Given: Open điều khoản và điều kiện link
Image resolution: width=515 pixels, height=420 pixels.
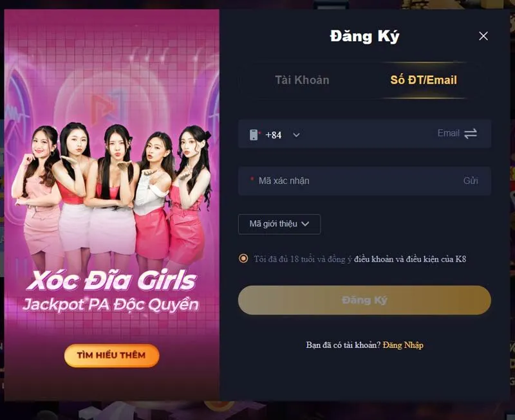Looking at the screenshot, I should pyautogui.click(x=410, y=259).
